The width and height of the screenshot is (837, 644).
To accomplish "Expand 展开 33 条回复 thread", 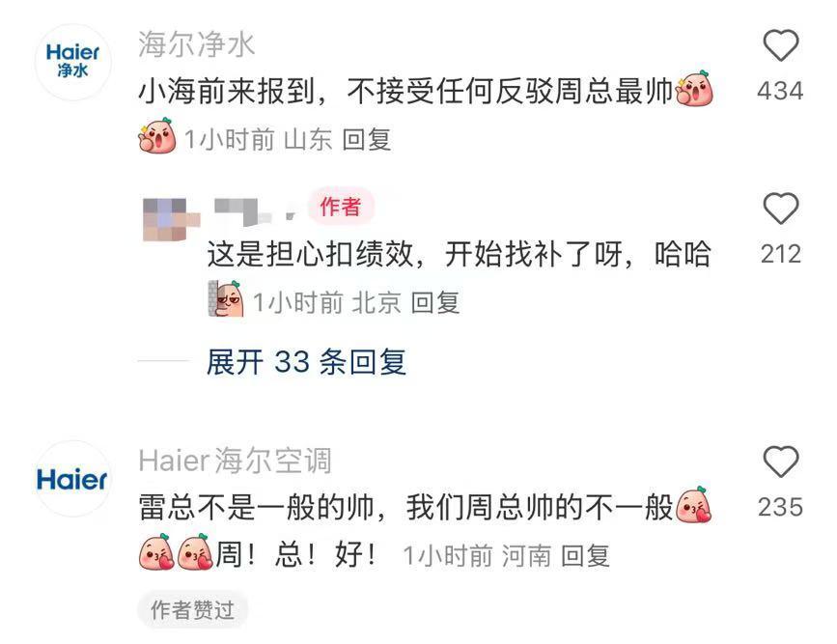I will tap(306, 362).
